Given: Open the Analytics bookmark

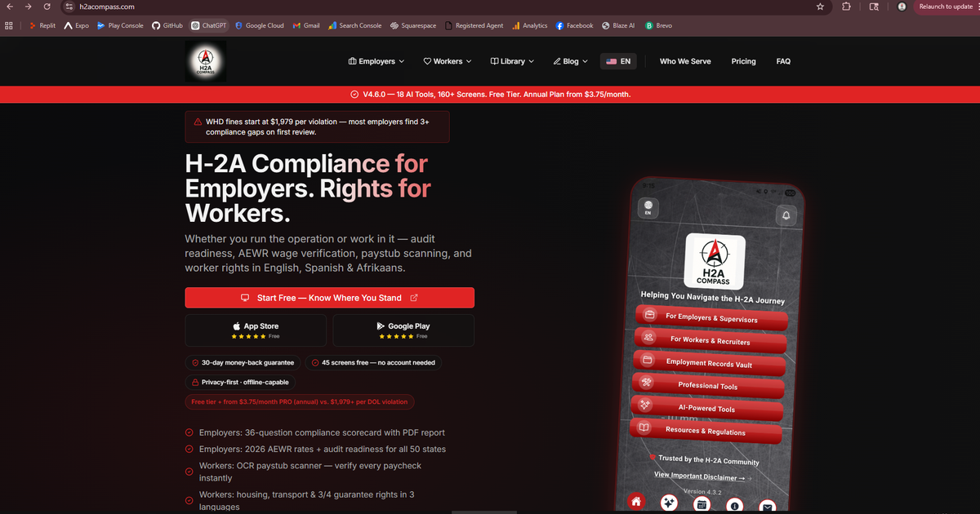Looking at the screenshot, I should pos(530,25).
